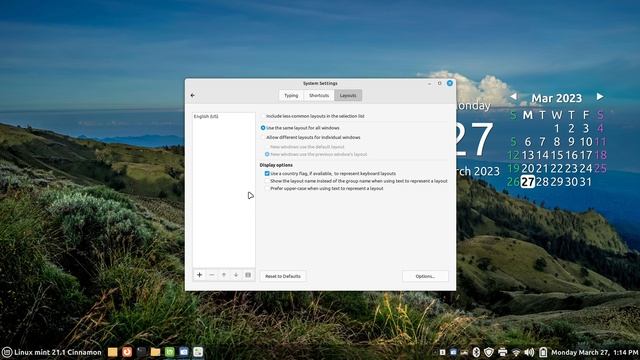
Task: Click the Linux mint 21.1 Cinnamon menu label
Action: [x=58, y=352]
